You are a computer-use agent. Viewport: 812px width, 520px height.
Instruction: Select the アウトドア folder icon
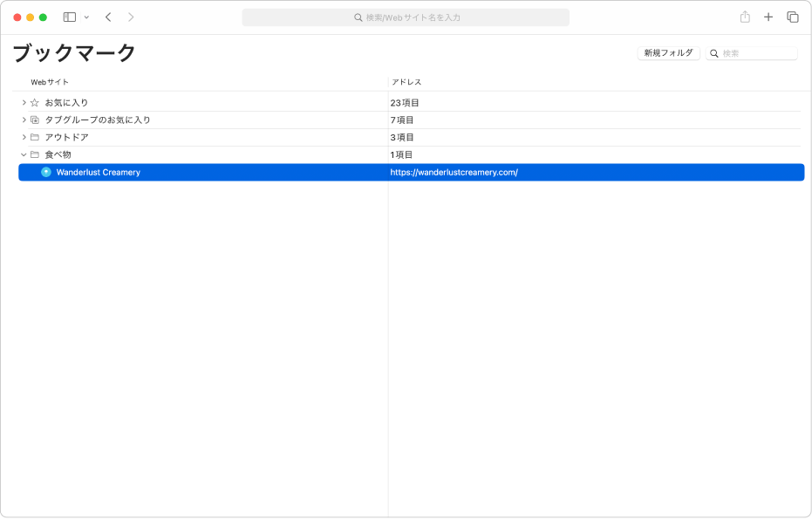point(35,137)
